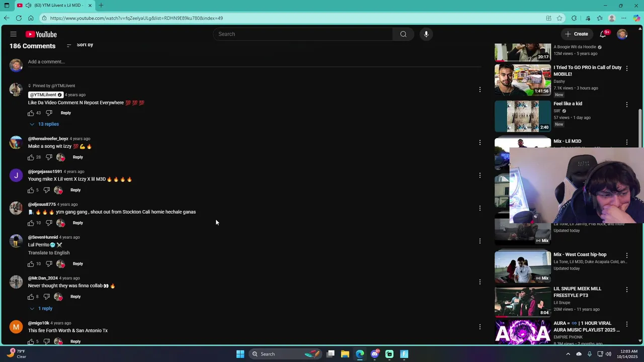The height and width of the screenshot is (362, 644).
Task: Click the Create button
Action: [x=576, y=34]
